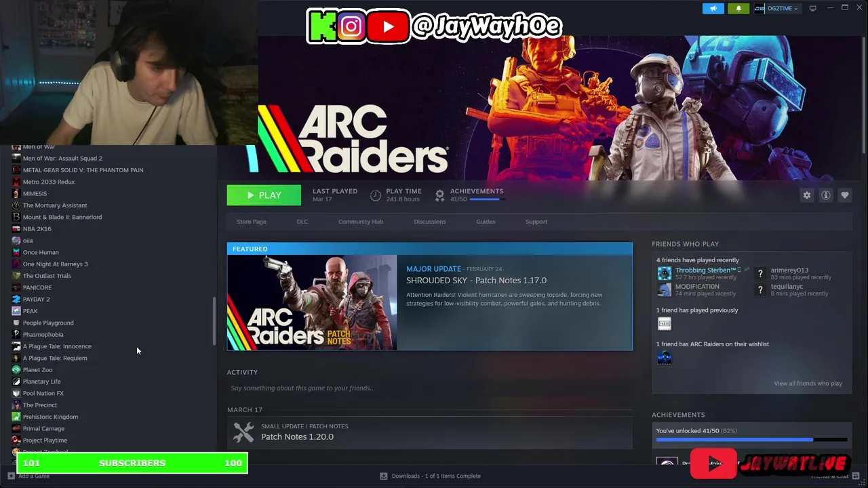Open Throbbing Sterben's profile name link
This screenshot has width=868, height=488.
[x=705, y=270]
